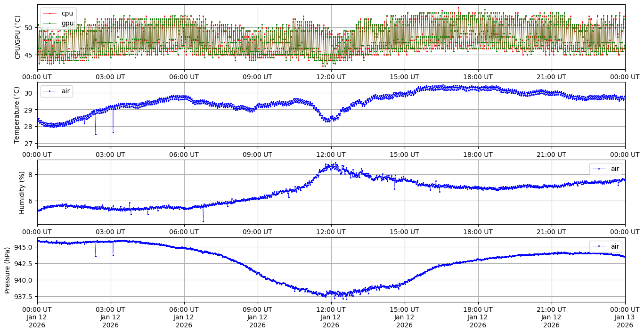Click the 06:00 UT Jan 12 bottom tick label

(x=184, y=317)
